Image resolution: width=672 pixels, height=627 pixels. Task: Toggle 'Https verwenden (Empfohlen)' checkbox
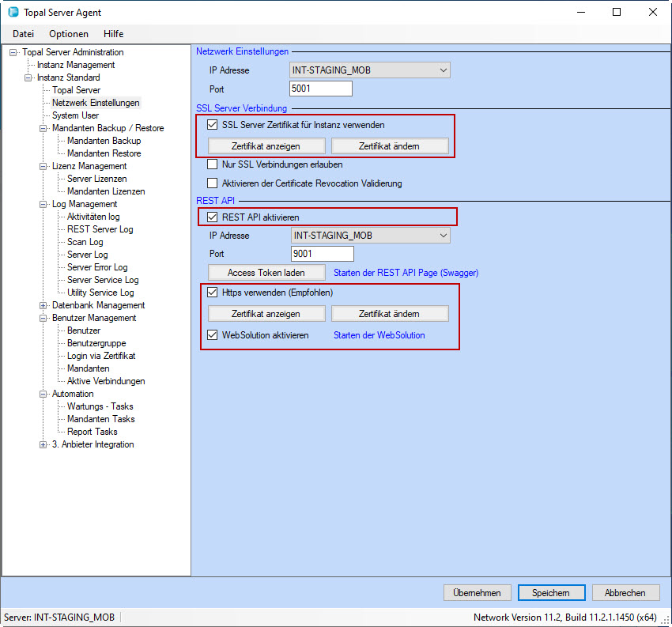click(x=212, y=293)
